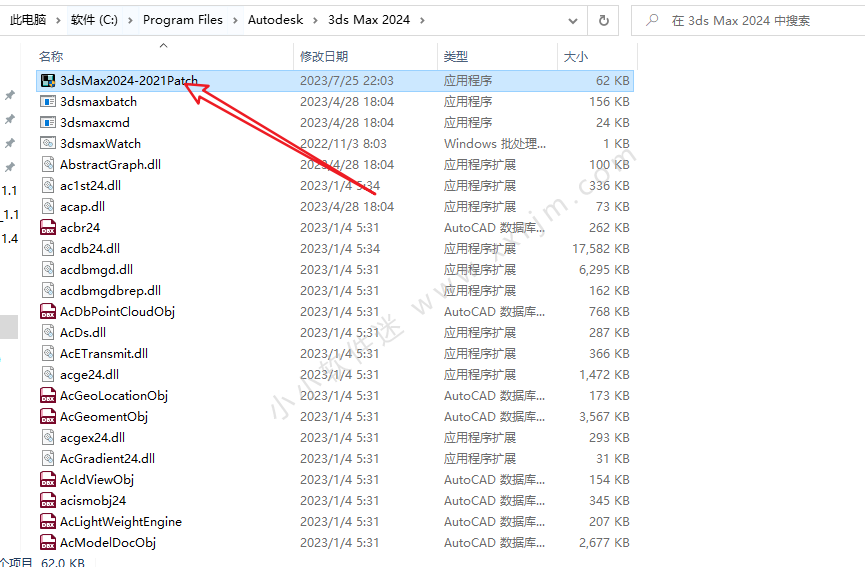Click the AbstractGraph.dll file icon
This screenshot has height=567, width=865.
pos(48,164)
